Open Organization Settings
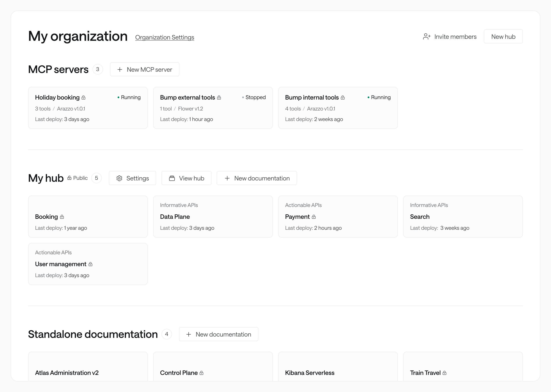The height and width of the screenshot is (392, 551). pyautogui.click(x=165, y=37)
